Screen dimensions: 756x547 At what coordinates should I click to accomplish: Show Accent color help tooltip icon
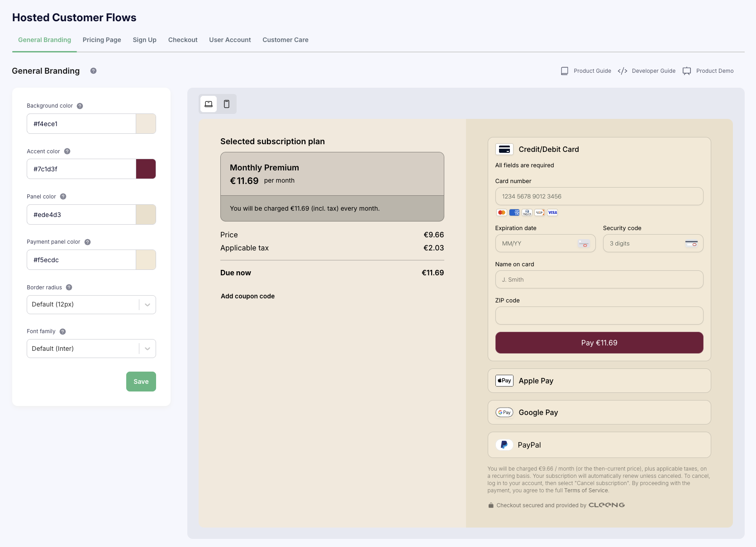pyautogui.click(x=67, y=151)
